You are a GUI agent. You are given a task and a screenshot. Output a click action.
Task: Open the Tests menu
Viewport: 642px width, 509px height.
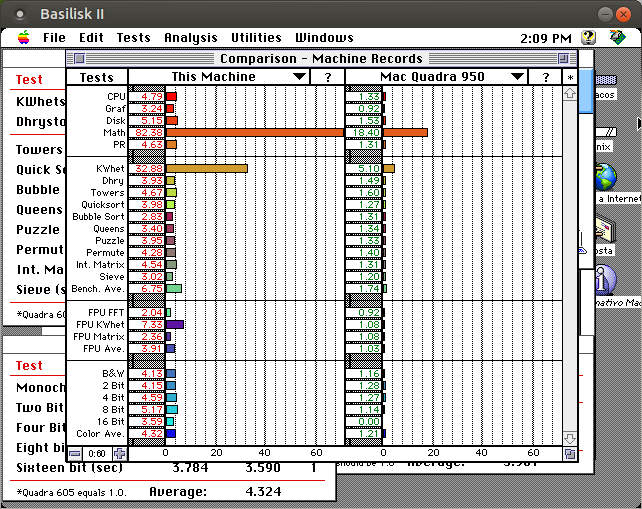(x=133, y=38)
